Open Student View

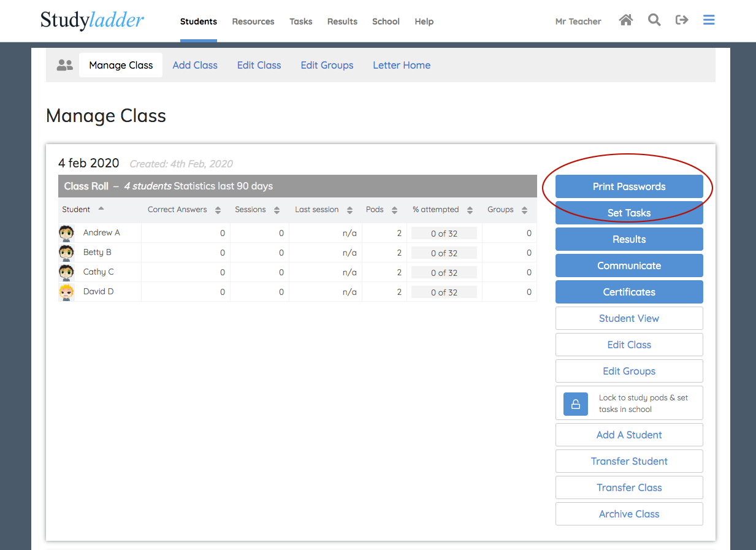[x=629, y=318]
